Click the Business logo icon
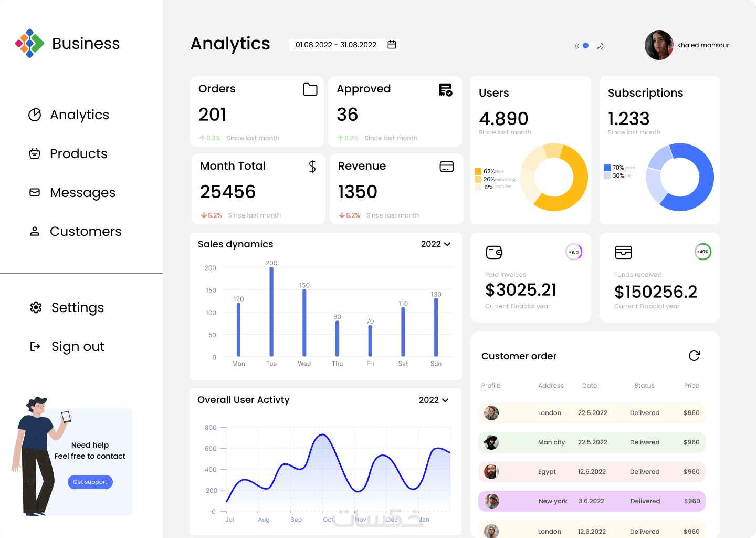The width and height of the screenshot is (756, 538). (30, 44)
